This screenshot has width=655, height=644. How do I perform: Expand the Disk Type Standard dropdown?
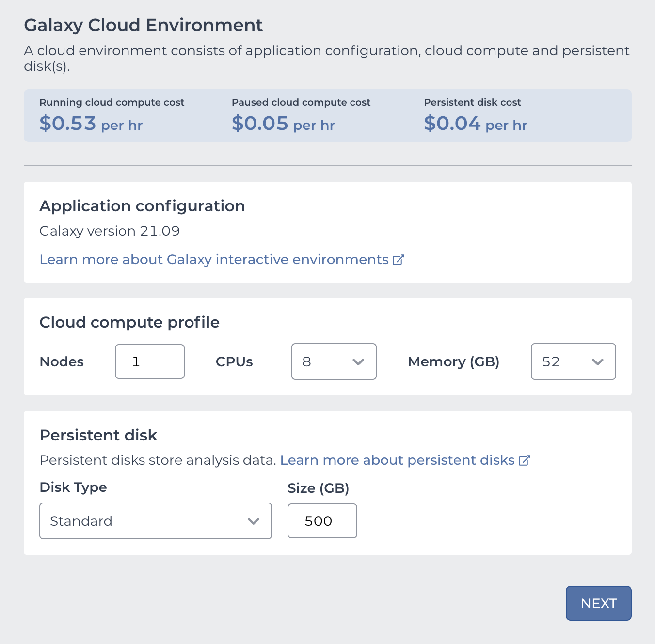click(x=156, y=521)
